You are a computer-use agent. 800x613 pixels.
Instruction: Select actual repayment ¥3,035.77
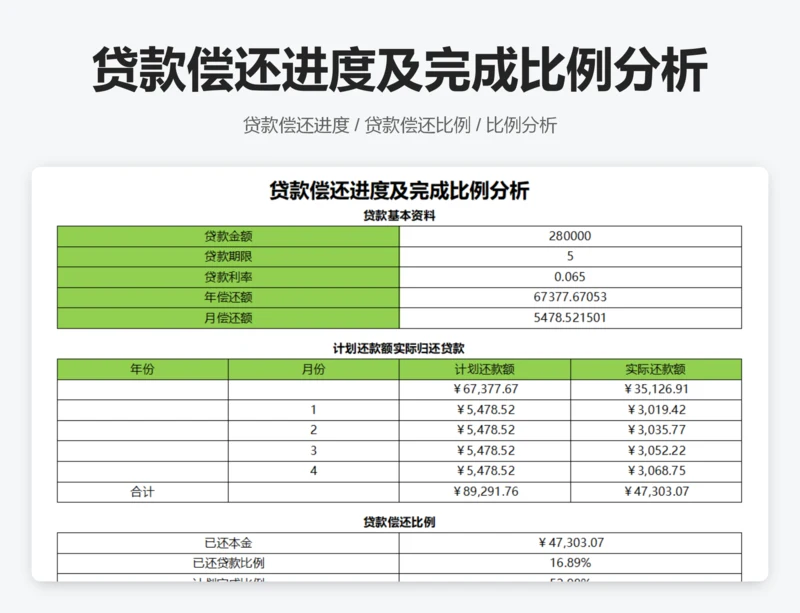(656, 430)
